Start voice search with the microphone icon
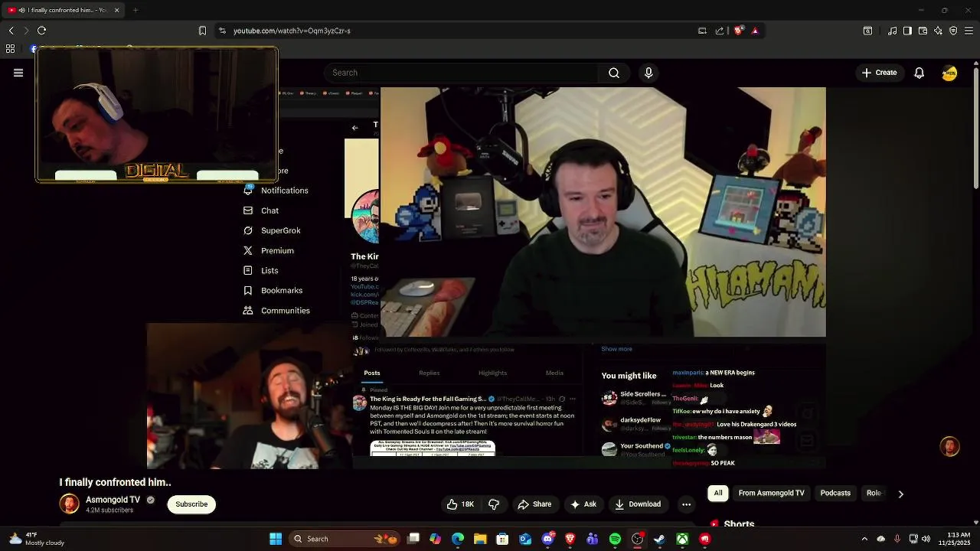 (648, 73)
